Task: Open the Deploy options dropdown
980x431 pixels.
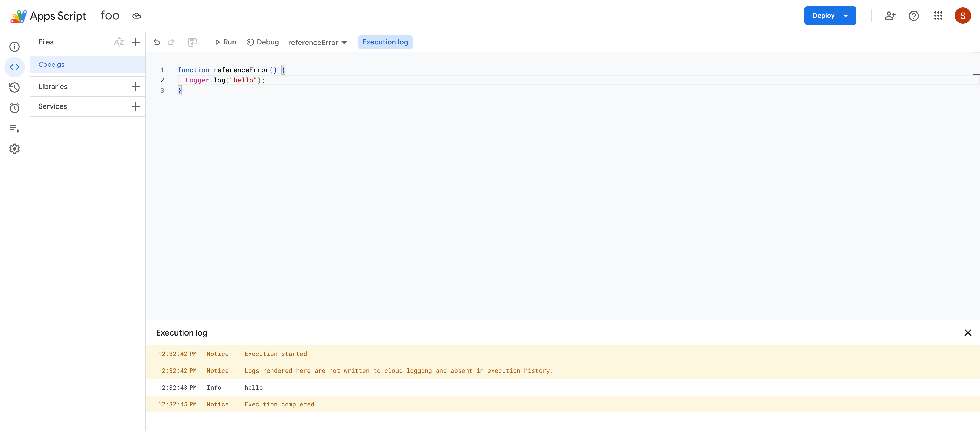Action: (x=846, y=16)
